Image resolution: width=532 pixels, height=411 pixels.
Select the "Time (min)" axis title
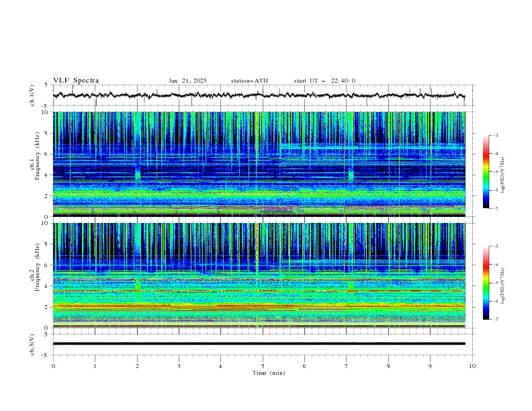(269, 373)
